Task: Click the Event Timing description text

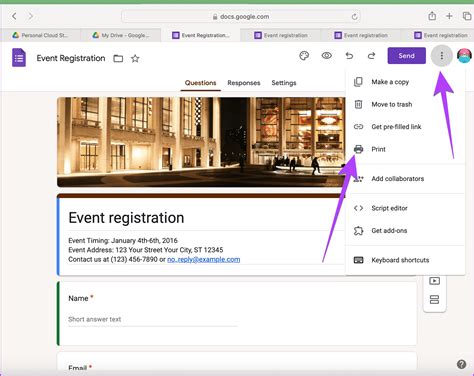Action: coord(123,240)
